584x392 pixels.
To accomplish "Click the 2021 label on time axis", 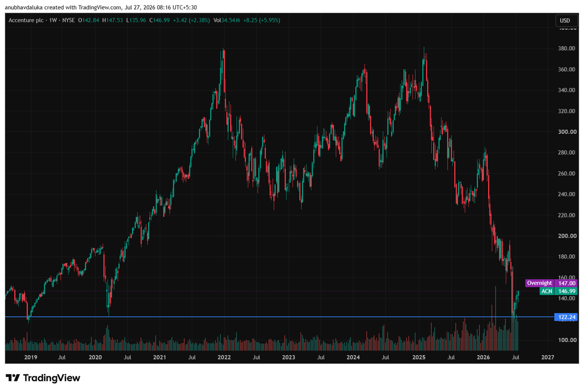I will [160, 357].
